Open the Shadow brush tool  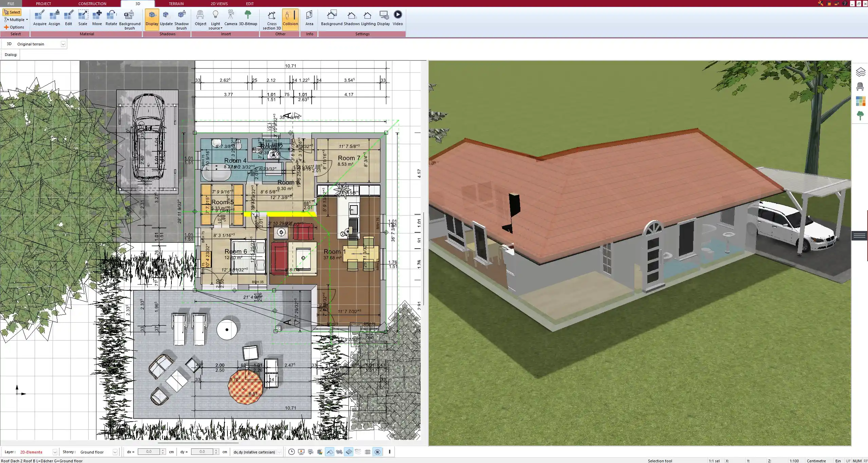point(181,19)
